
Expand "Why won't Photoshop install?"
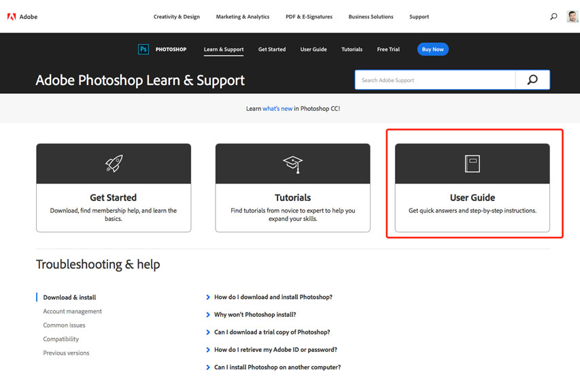[x=256, y=315]
